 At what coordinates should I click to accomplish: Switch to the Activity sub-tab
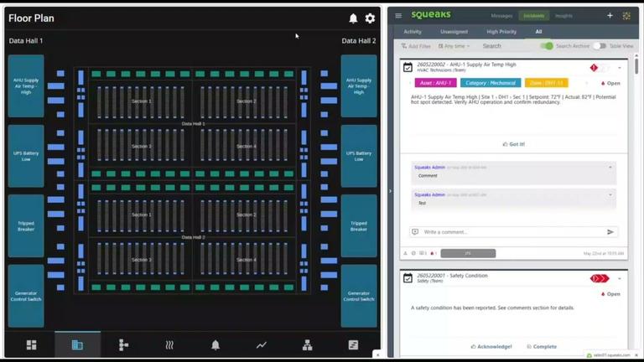click(x=413, y=32)
